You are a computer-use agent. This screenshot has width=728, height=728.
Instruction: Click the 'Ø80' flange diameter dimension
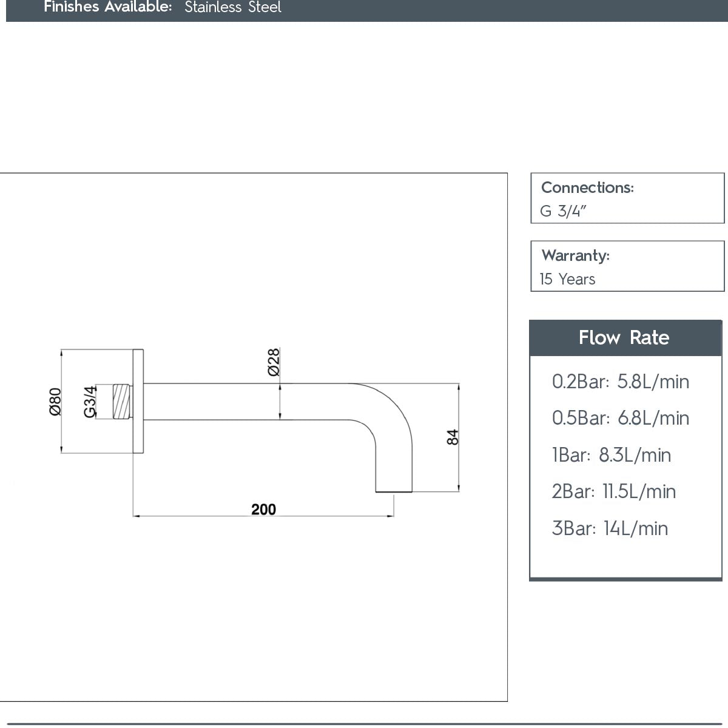pyautogui.click(x=55, y=402)
